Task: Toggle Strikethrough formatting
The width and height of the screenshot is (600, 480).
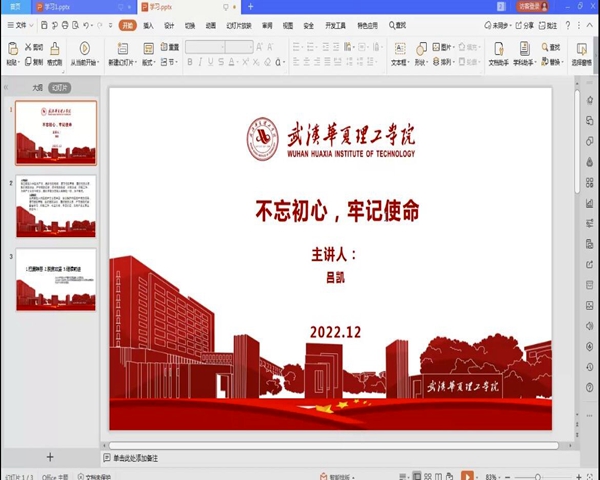Action: [221, 62]
